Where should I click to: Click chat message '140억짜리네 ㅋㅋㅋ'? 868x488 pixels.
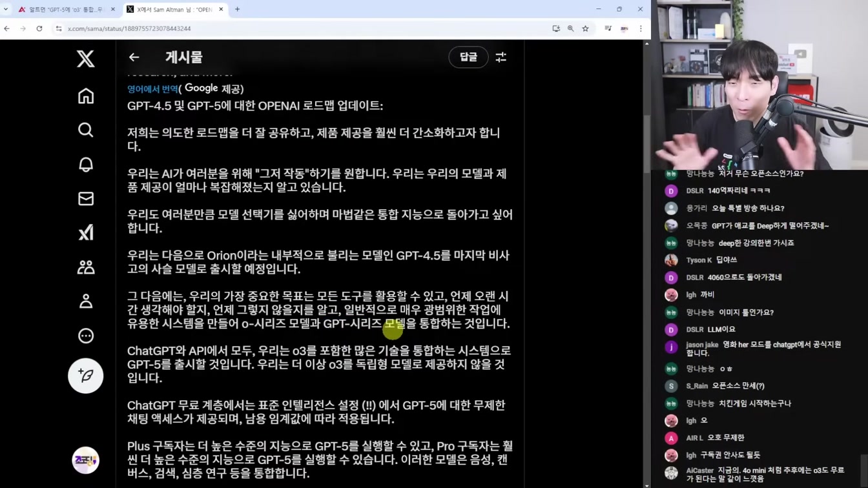tap(739, 191)
